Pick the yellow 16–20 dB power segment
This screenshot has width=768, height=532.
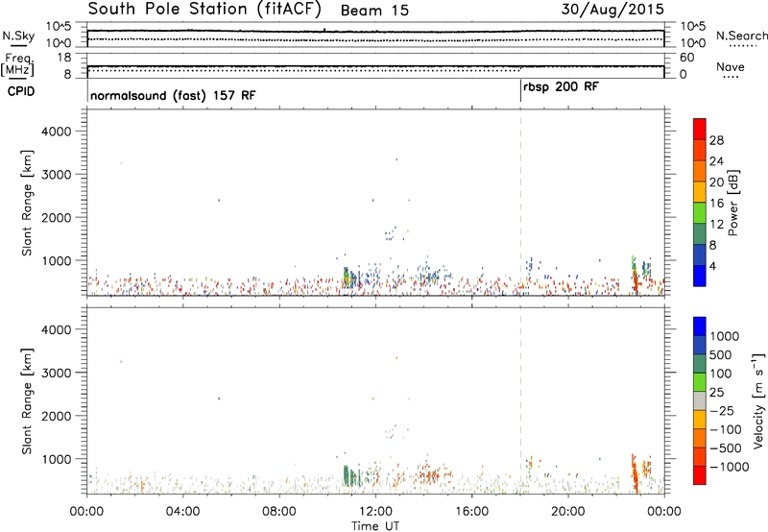pos(700,192)
